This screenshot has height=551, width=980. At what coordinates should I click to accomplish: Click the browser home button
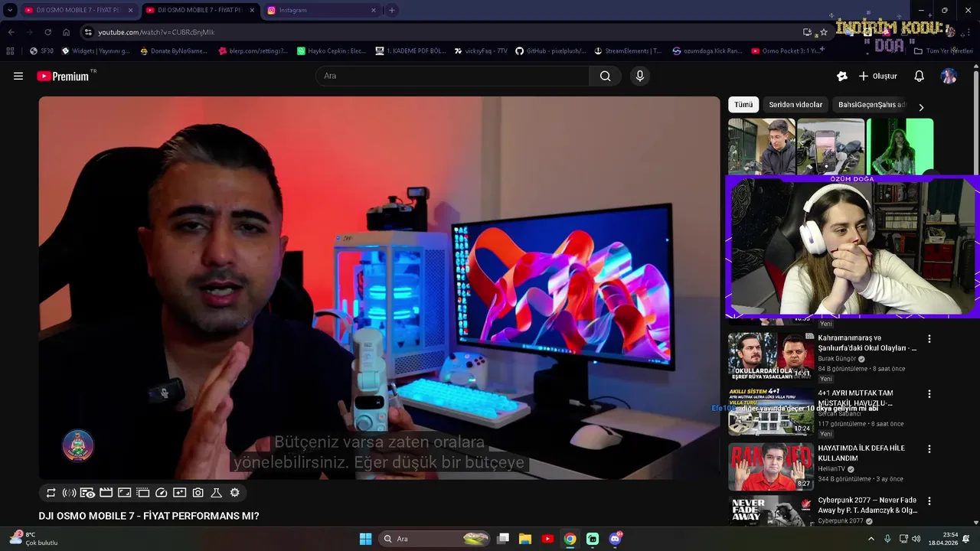pos(66,32)
